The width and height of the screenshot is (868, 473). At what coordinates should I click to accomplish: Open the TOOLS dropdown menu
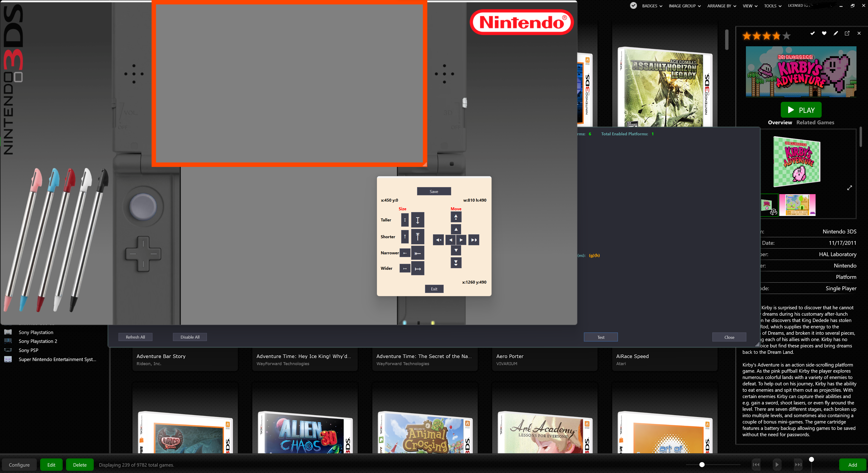point(773,6)
